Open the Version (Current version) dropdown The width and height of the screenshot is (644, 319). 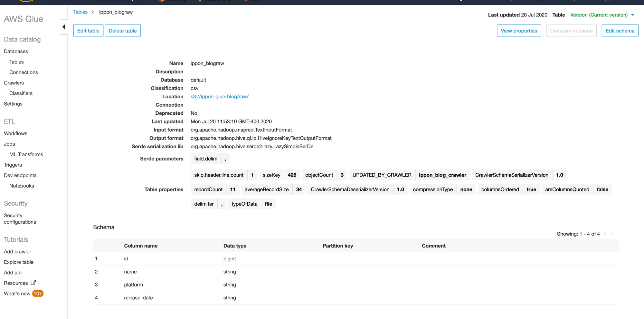point(632,15)
